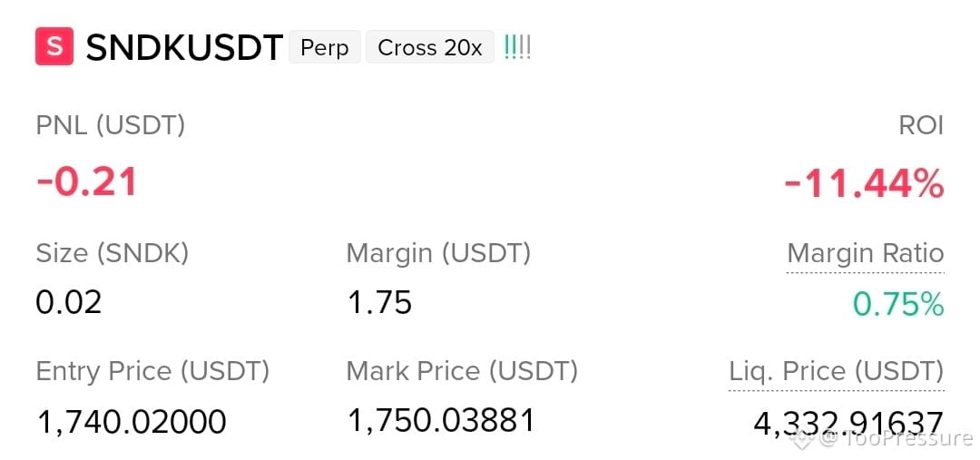Click the 0.75% margin ratio value
980x460 pixels.
coord(898,304)
